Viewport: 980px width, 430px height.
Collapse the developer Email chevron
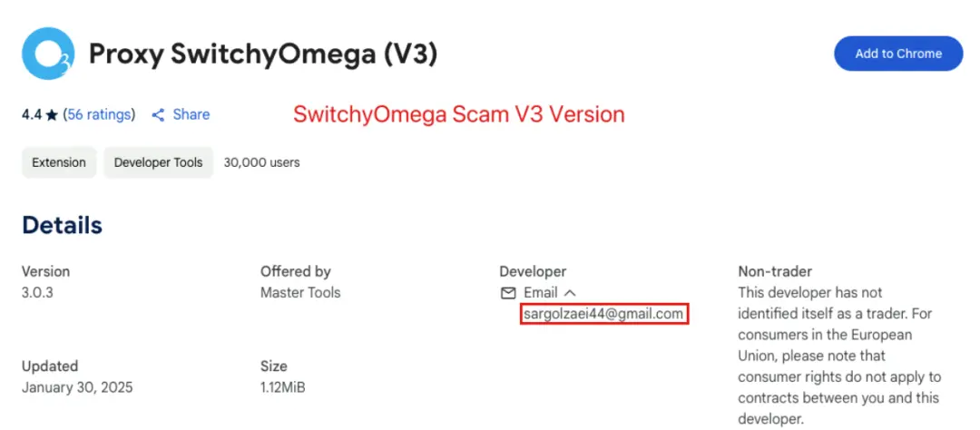click(569, 292)
